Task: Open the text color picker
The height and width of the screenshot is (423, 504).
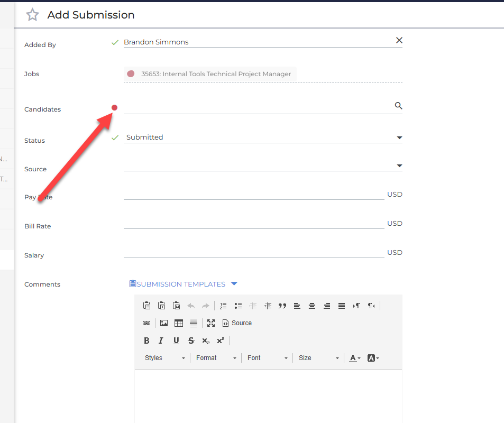Action: coord(355,358)
